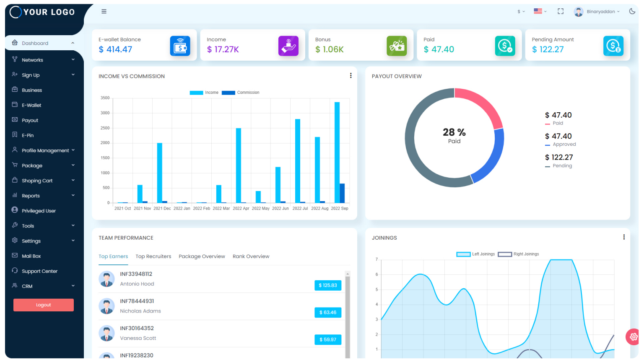Open the hamburger menu at top left

[x=104, y=11]
